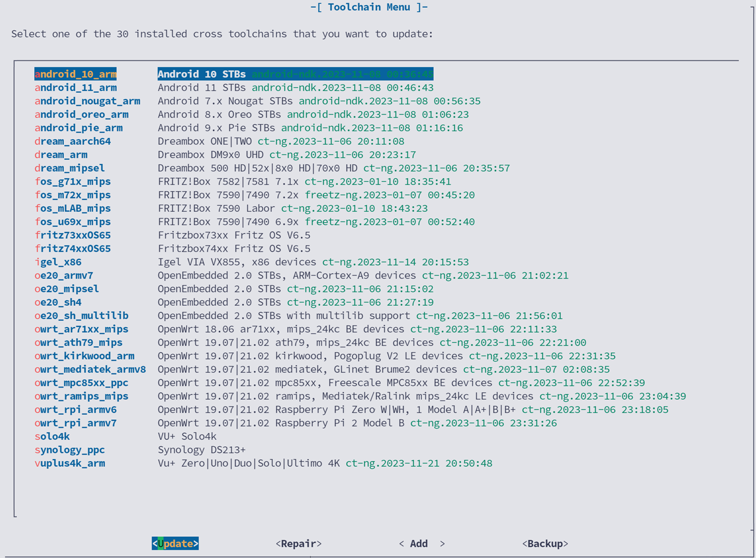Select owrt_rpi_armv6 toolchain
Image resolution: width=756 pixels, height=558 pixels.
click(75, 409)
